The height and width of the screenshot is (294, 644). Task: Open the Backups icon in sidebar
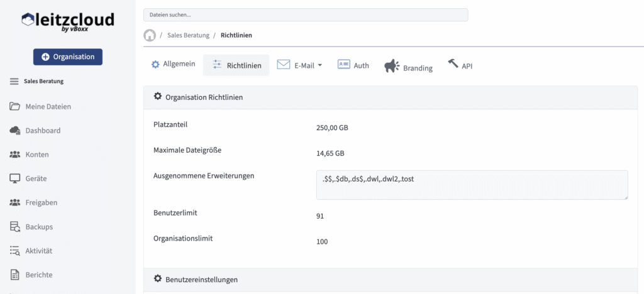point(15,227)
